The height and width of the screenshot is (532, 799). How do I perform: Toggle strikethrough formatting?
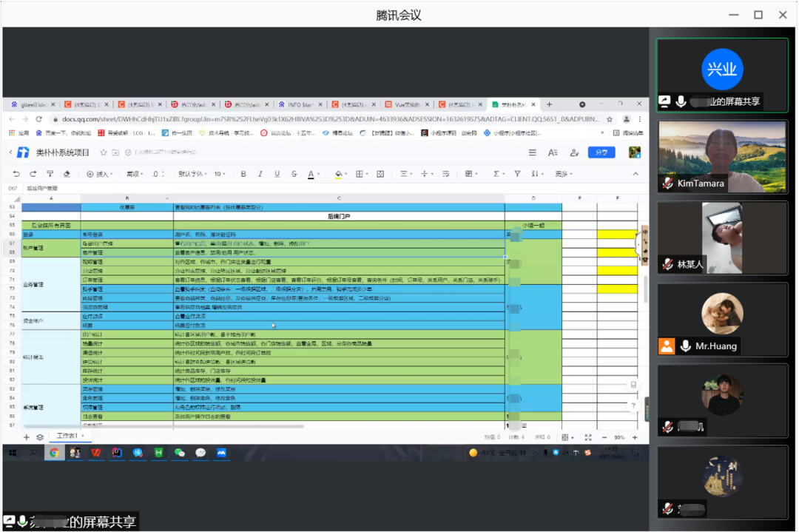(x=294, y=174)
